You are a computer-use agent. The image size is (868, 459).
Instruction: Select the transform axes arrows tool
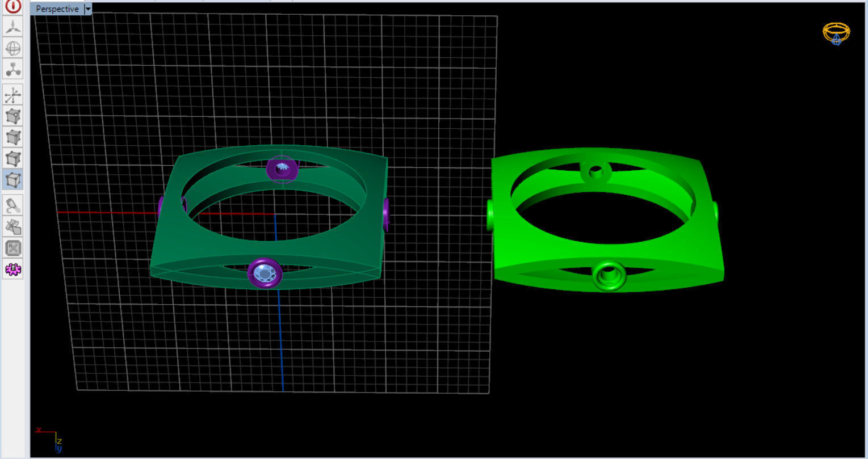[x=13, y=95]
